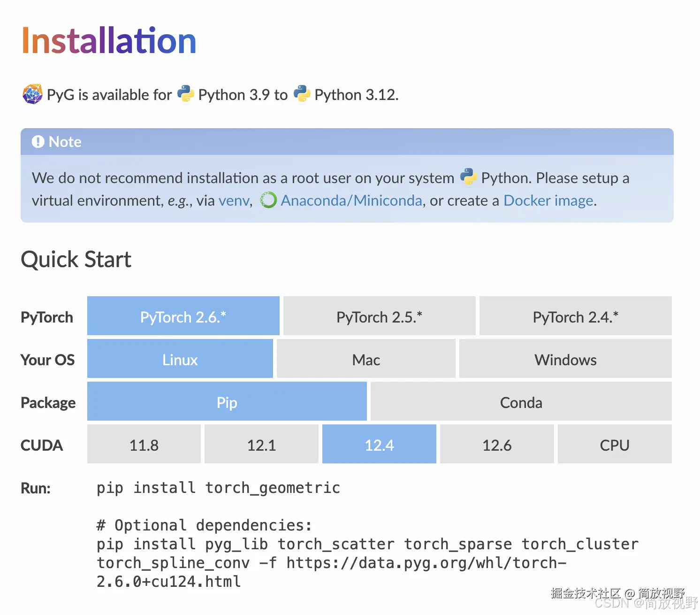Follow the Docker image link
Screen dimensions: 700x615
[548, 200]
